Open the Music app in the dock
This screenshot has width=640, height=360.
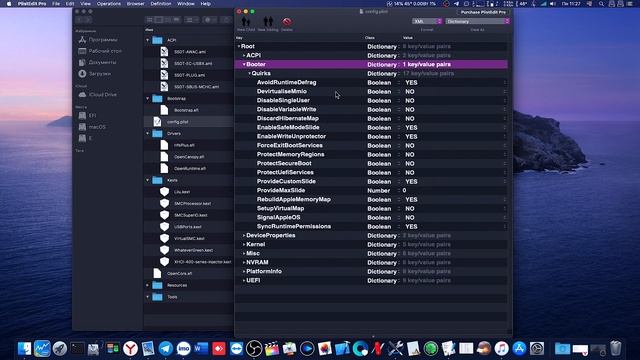click(501, 349)
